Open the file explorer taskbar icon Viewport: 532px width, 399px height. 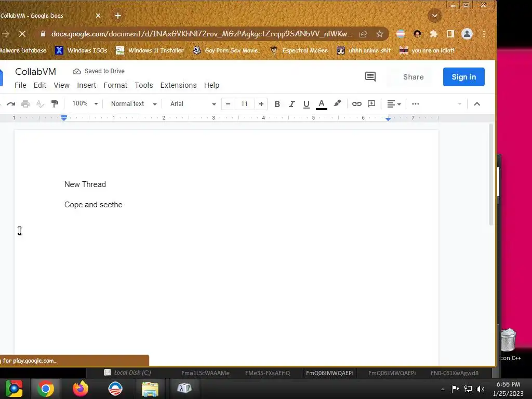click(150, 389)
